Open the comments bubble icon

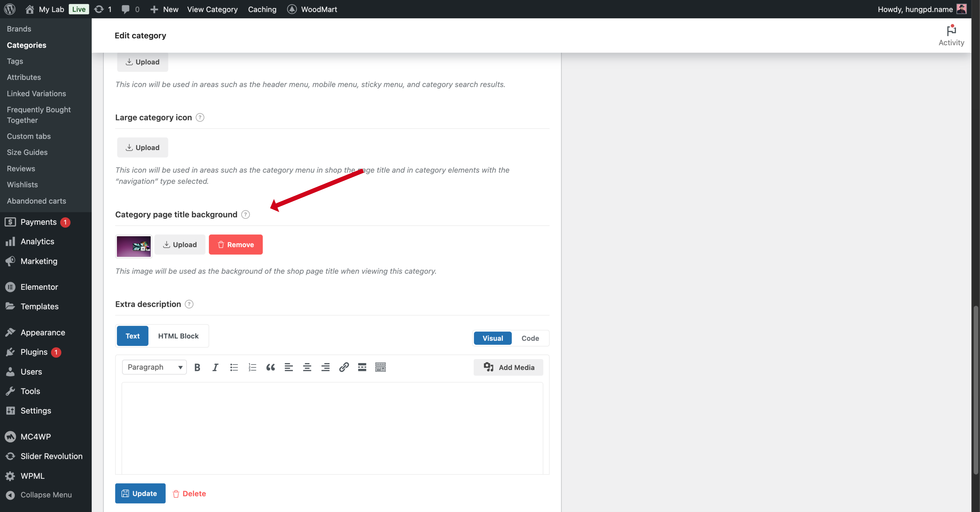click(x=125, y=9)
